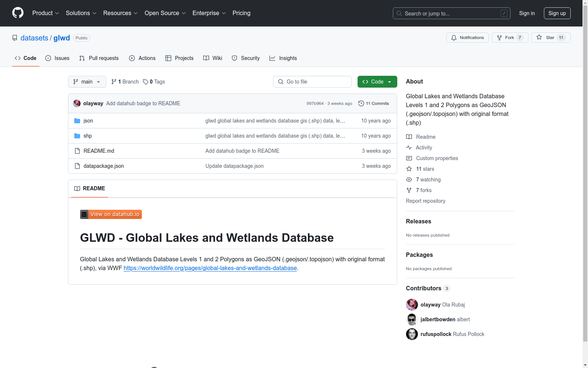Open the json folder icon
This screenshot has height=368, width=588.
77,120
